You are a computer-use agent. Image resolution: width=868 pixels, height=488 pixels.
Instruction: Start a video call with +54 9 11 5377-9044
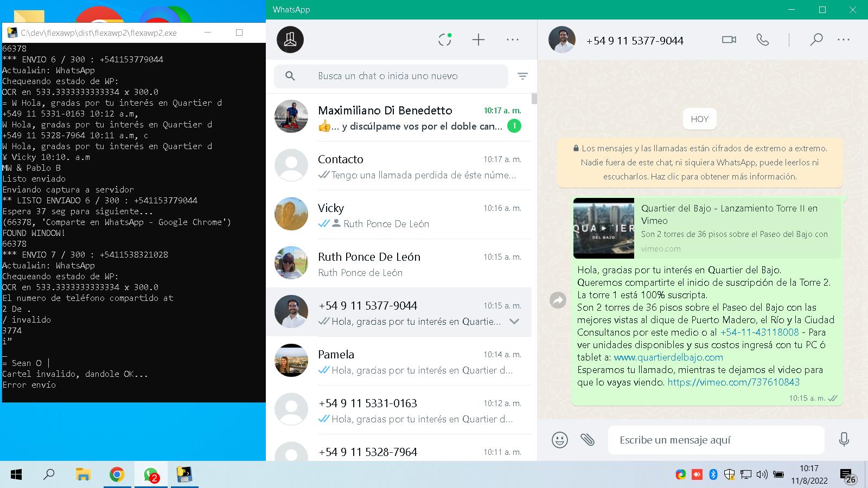[729, 40]
